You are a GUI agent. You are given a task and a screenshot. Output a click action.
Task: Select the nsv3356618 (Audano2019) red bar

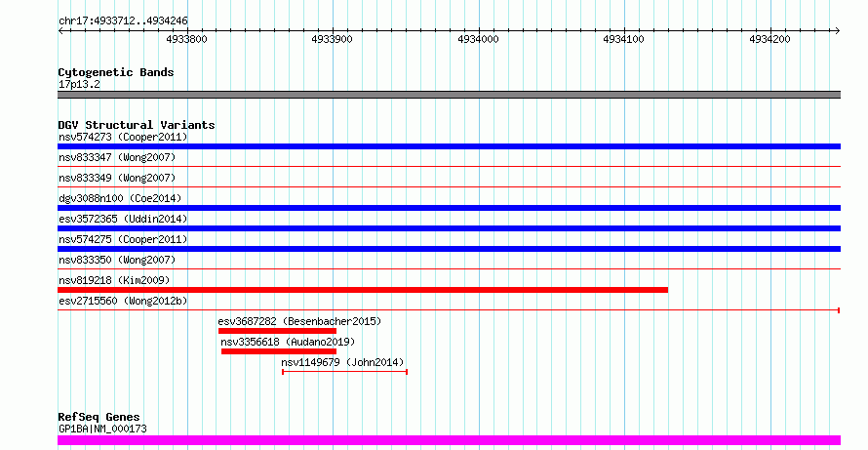tap(279, 351)
